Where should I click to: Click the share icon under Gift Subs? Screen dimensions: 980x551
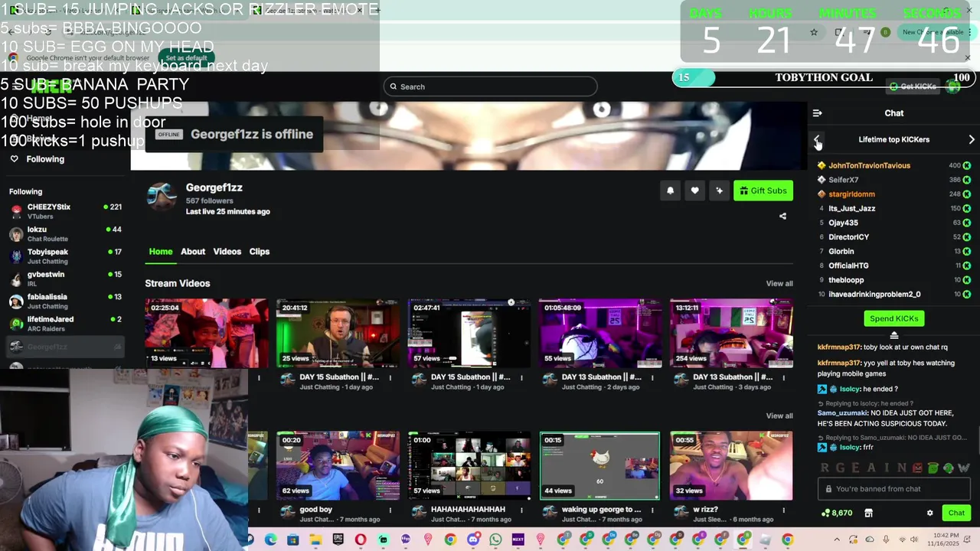[x=782, y=217]
